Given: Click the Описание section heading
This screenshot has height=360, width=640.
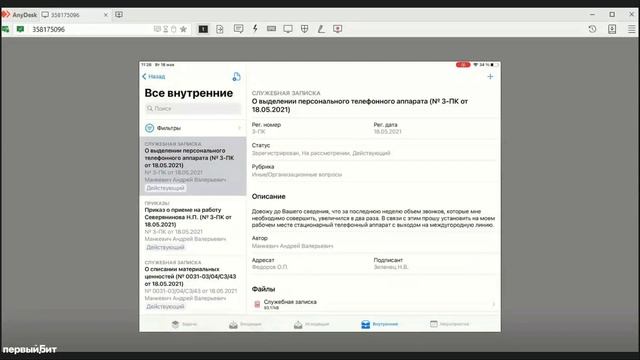Looking at the screenshot, I should [x=268, y=196].
